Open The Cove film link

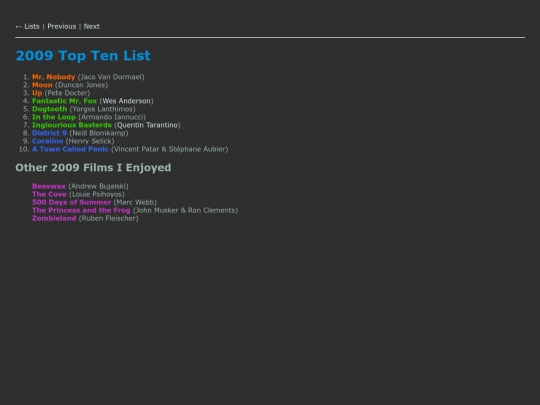click(49, 194)
